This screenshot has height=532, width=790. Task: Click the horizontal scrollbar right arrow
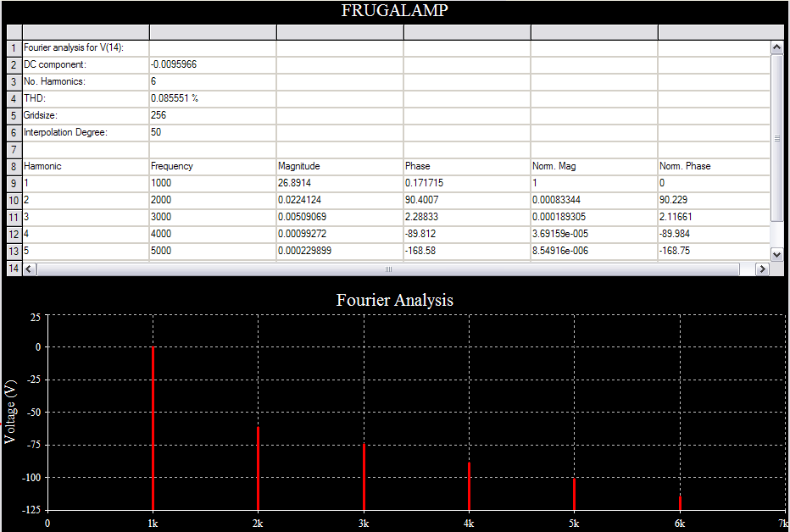click(x=762, y=269)
